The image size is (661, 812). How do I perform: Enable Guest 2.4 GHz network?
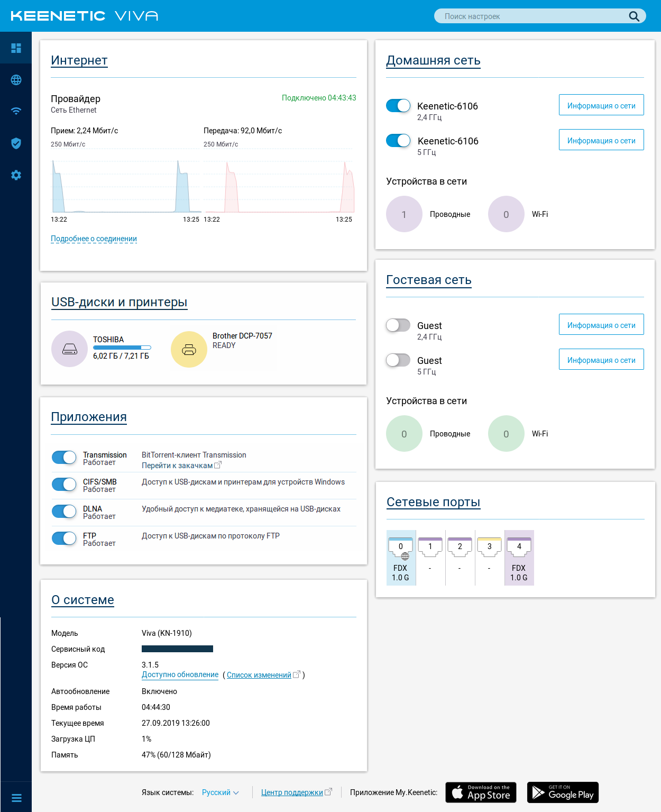(x=398, y=325)
